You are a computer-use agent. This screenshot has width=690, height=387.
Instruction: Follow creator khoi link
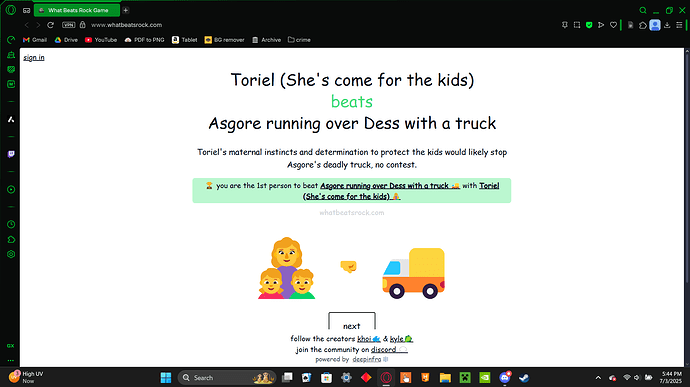point(369,339)
